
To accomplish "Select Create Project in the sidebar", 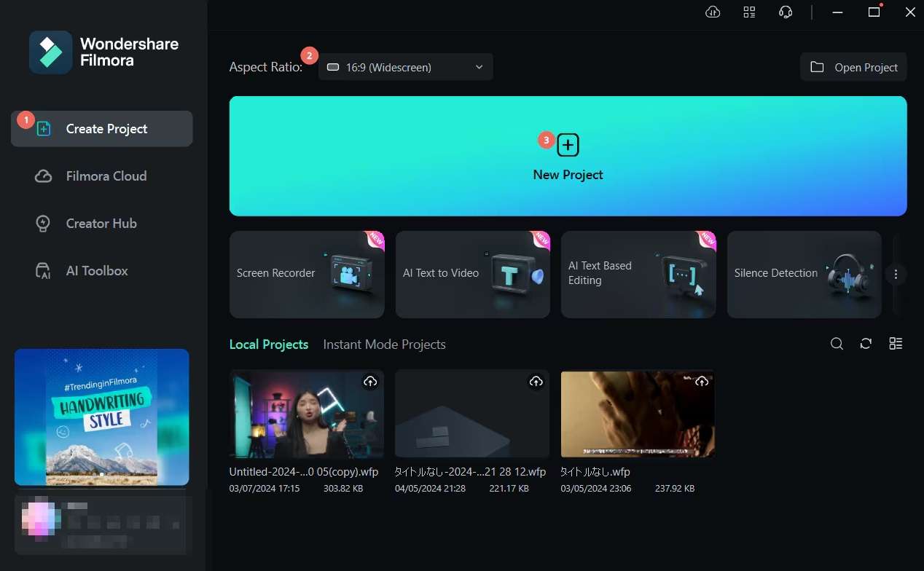I will [x=101, y=129].
